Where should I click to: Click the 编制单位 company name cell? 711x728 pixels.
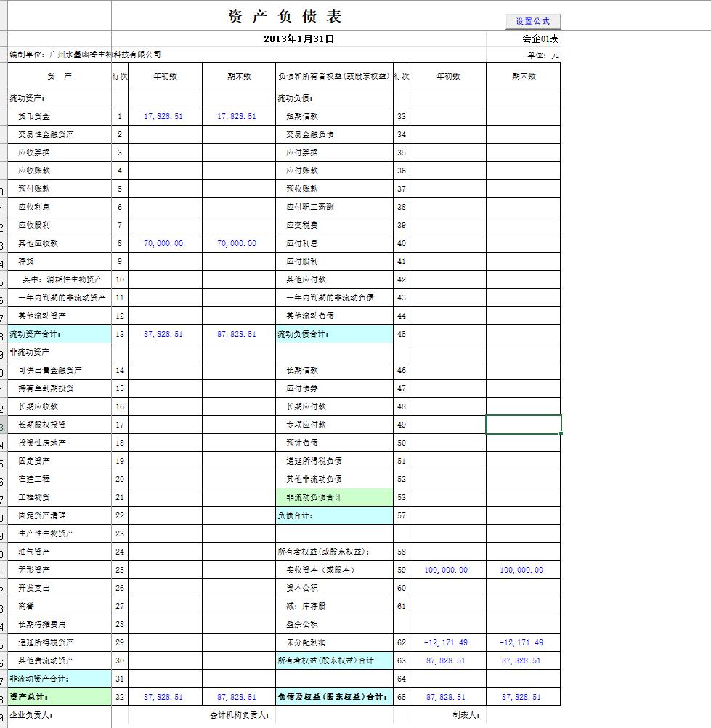(x=85, y=54)
